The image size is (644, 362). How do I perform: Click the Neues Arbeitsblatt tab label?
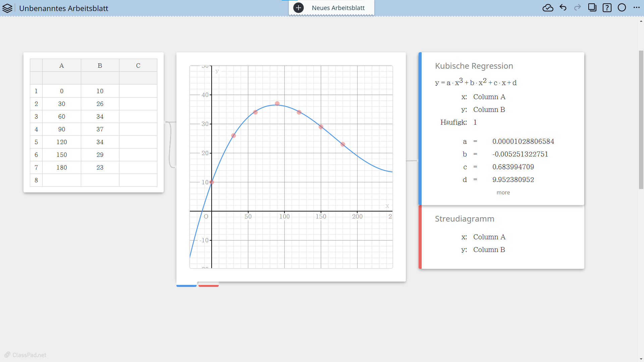tap(338, 8)
